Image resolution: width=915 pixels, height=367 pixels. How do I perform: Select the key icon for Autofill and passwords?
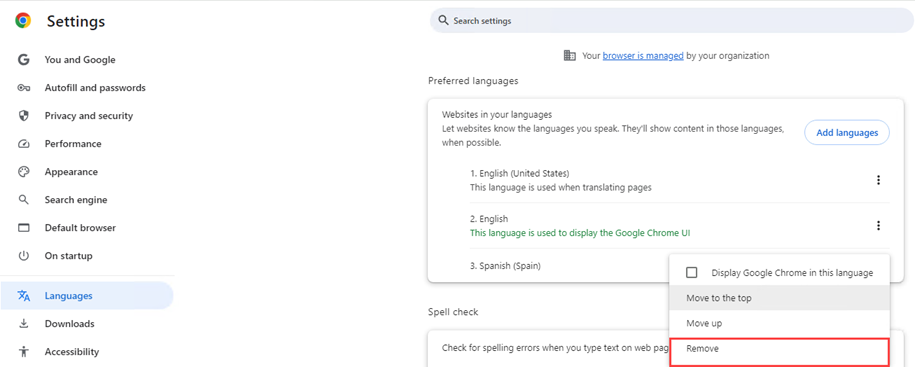(x=23, y=88)
